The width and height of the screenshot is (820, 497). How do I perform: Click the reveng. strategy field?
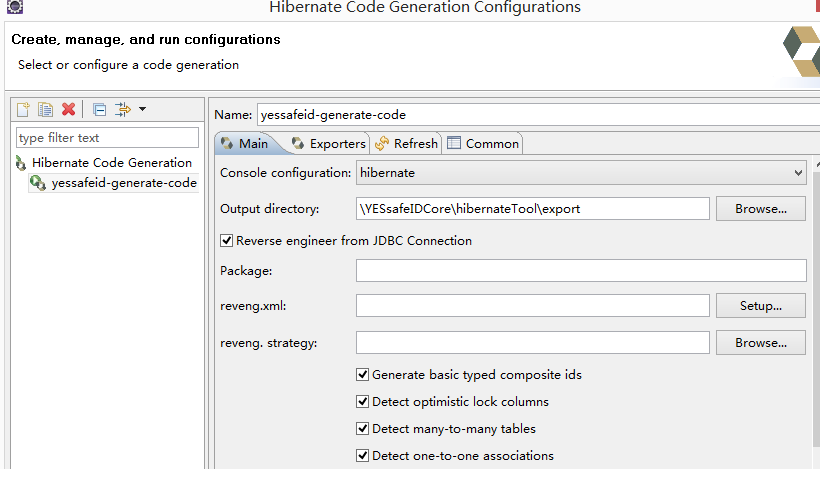(x=532, y=343)
